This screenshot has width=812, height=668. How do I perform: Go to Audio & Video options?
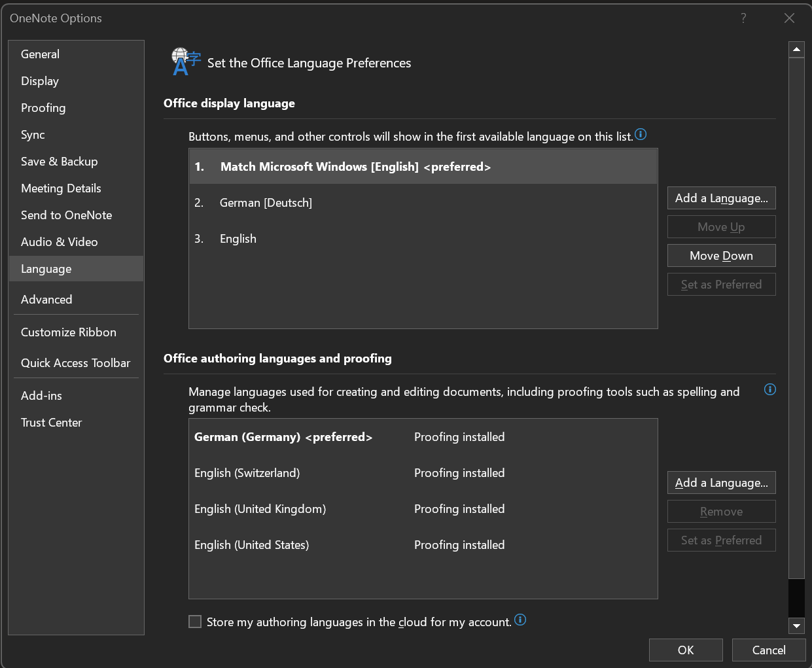(76, 242)
